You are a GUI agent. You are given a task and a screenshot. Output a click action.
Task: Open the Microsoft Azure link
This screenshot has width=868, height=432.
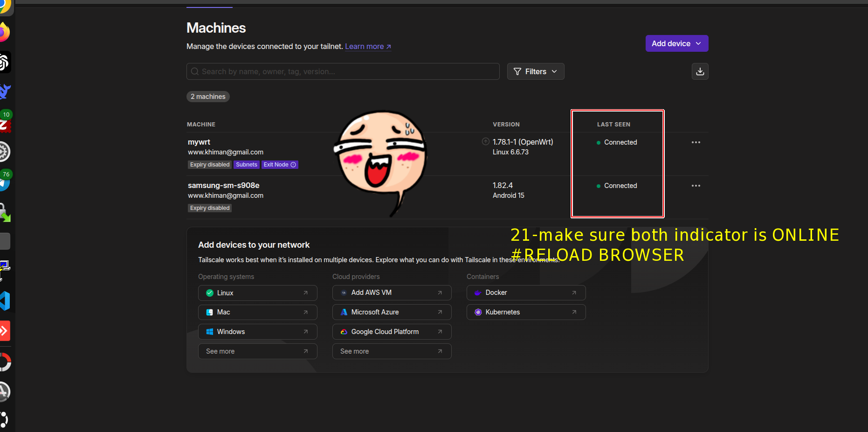point(392,312)
